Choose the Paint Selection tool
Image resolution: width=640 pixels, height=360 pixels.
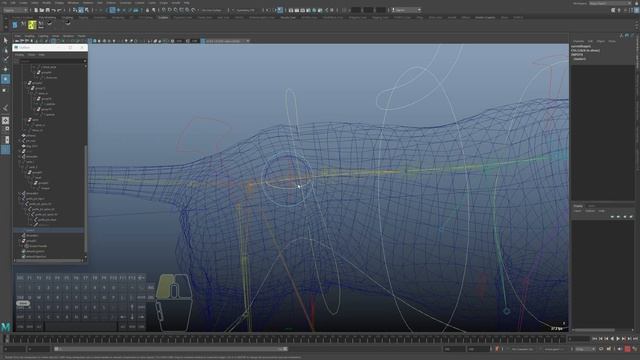tap(5, 60)
